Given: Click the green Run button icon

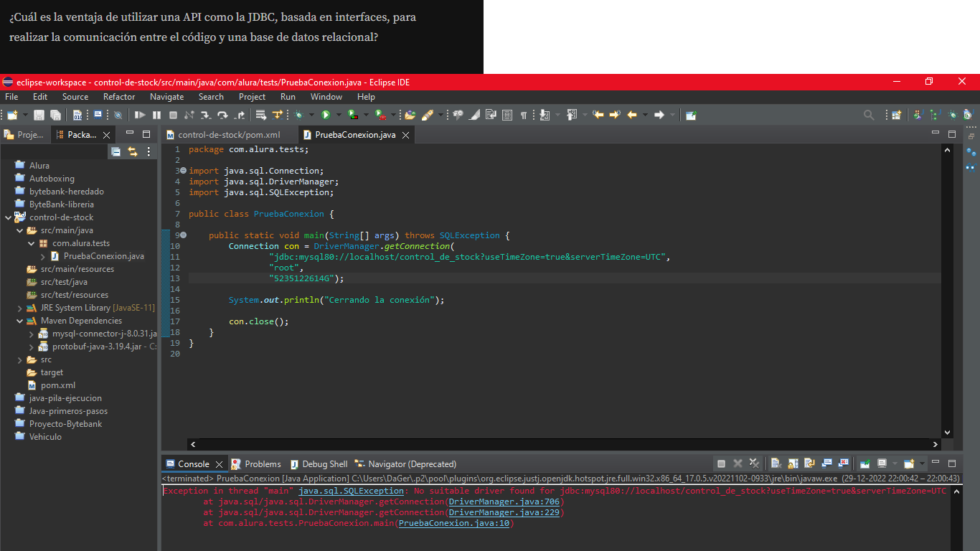Looking at the screenshot, I should pos(326,115).
